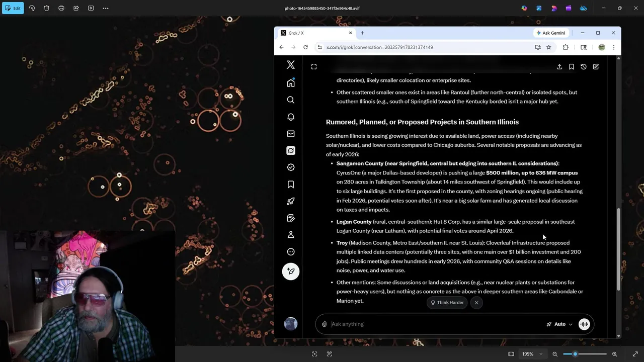Open articles compose icon in X sidebar
The image size is (644, 362).
point(291,218)
